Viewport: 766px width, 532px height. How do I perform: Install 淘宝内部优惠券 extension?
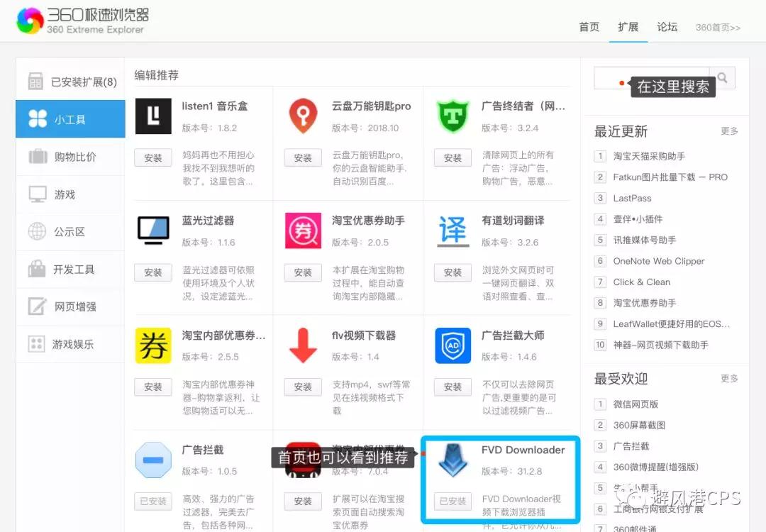click(153, 387)
